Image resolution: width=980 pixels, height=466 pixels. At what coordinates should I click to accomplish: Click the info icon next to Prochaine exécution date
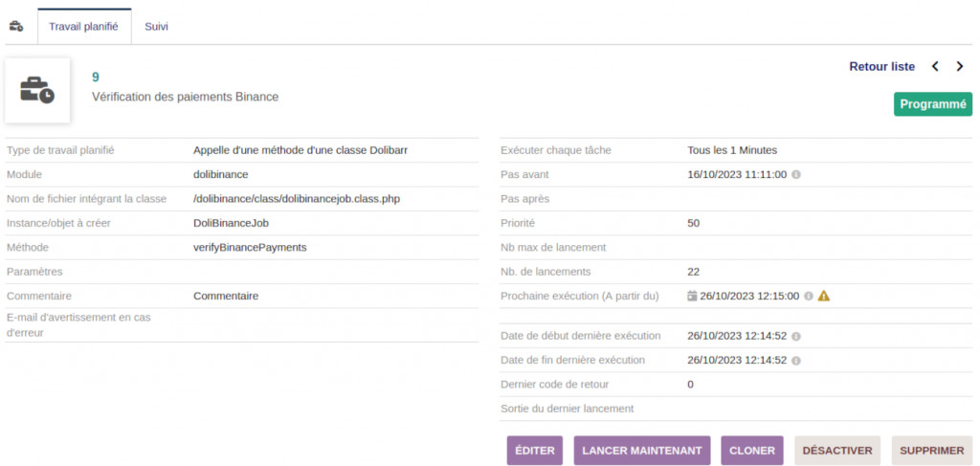(809, 297)
